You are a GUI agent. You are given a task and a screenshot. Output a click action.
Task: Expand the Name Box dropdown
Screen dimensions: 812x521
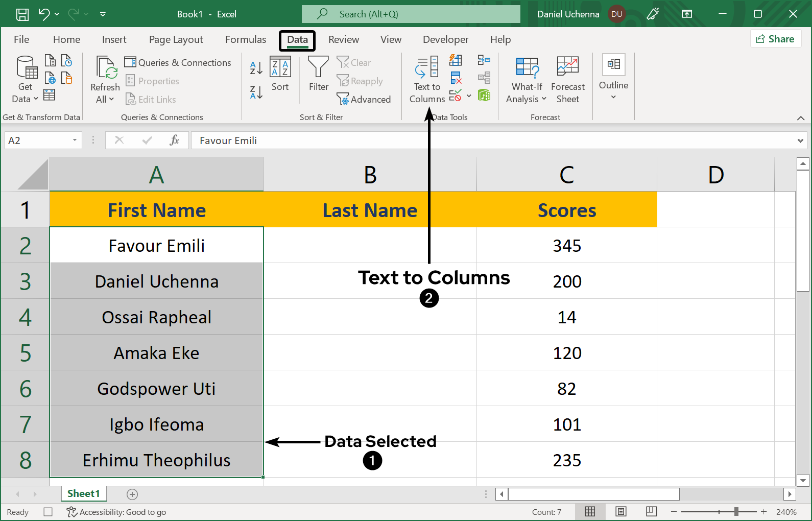(x=75, y=140)
